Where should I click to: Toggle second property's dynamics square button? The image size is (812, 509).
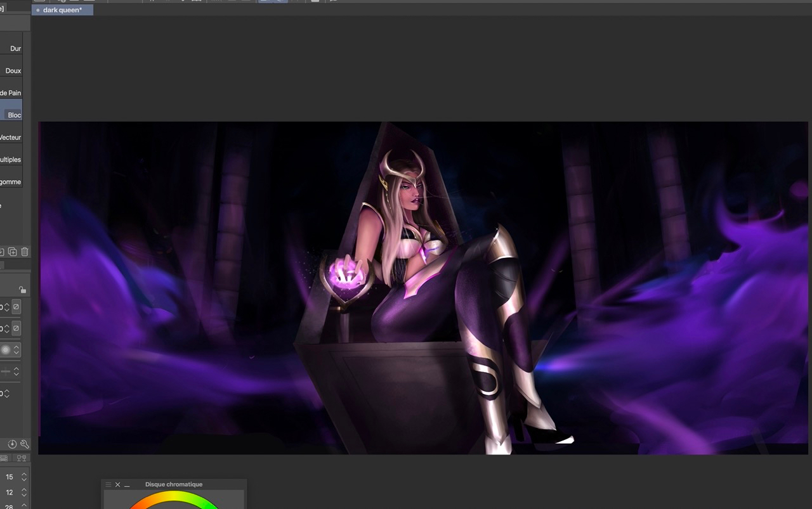pyautogui.click(x=16, y=328)
